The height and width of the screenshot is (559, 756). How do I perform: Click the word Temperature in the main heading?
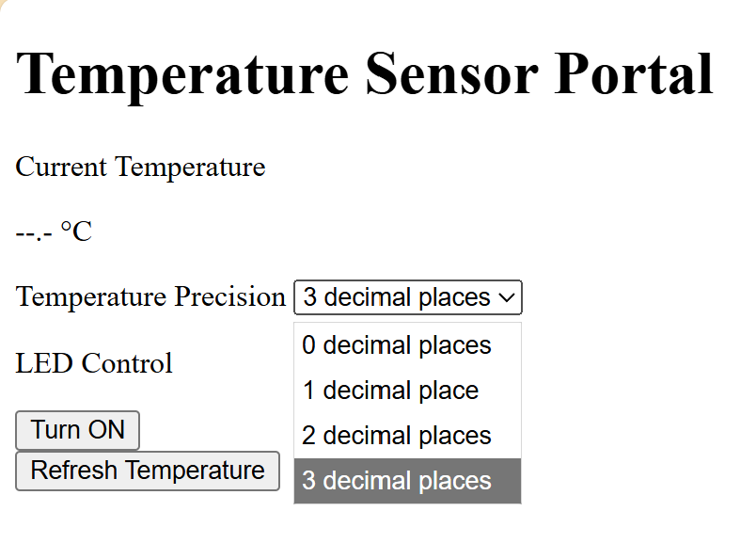[x=181, y=73]
